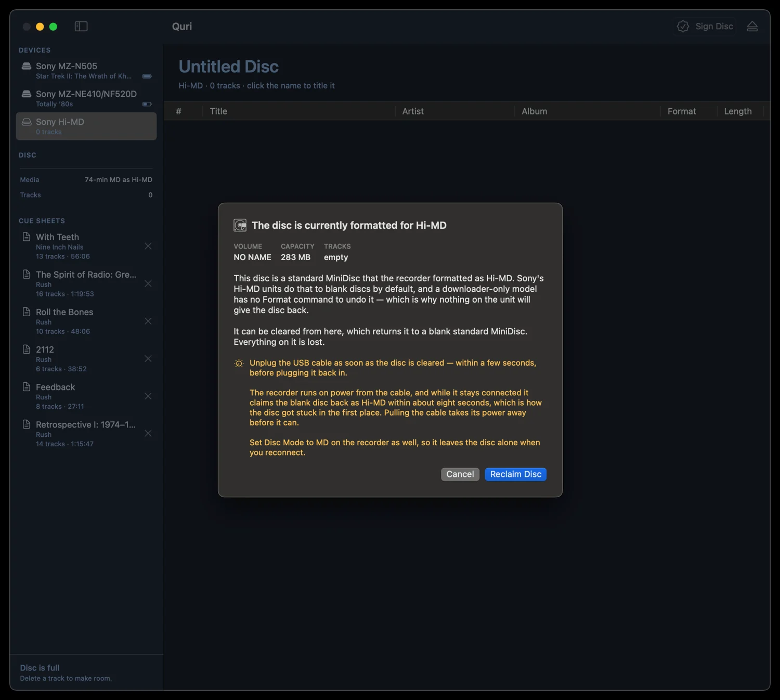Click the drive icon of Sony MZ-N505

pyautogui.click(x=27, y=66)
